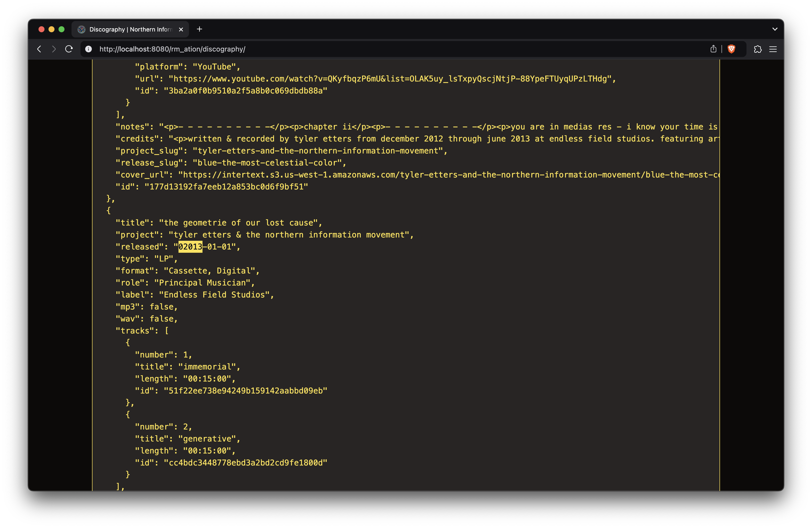This screenshot has height=528, width=812.
Task: Click the "credits" line text
Action: [417, 139]
